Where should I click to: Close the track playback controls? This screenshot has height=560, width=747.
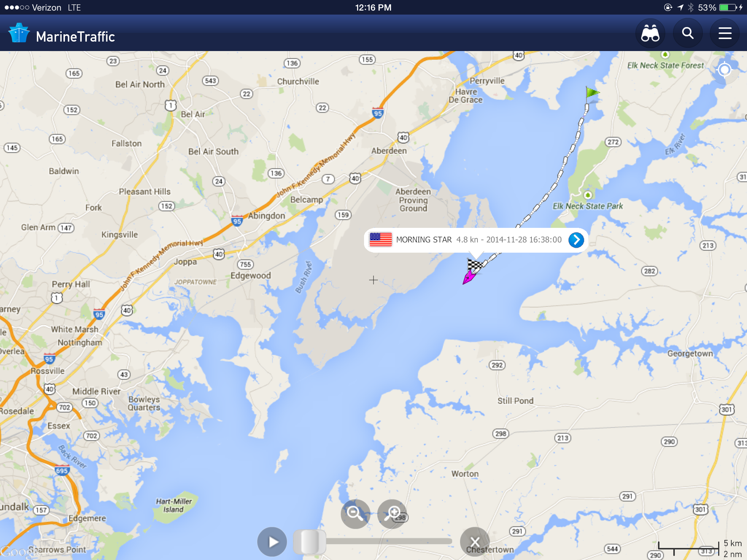[x=475, y=542]
